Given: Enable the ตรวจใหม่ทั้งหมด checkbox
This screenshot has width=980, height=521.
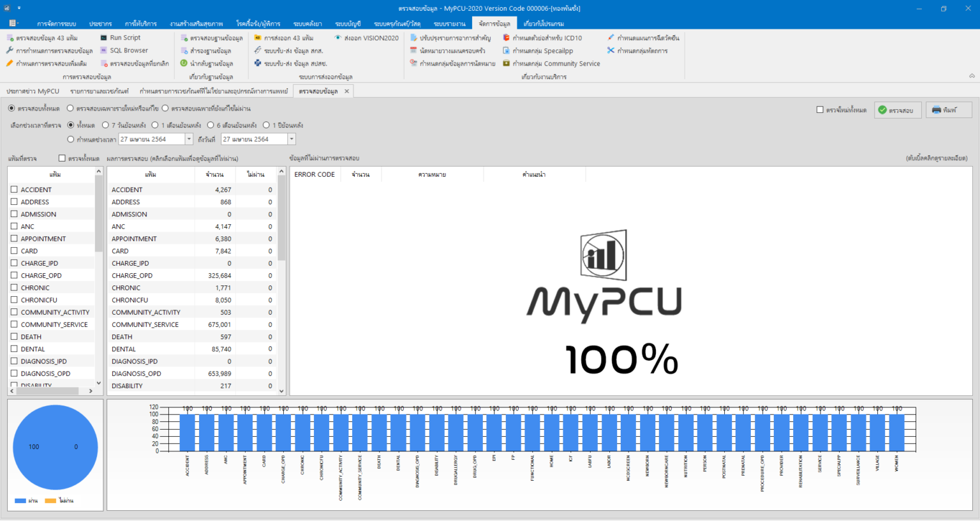Looking at the screenshot, I should pos(820,109).
